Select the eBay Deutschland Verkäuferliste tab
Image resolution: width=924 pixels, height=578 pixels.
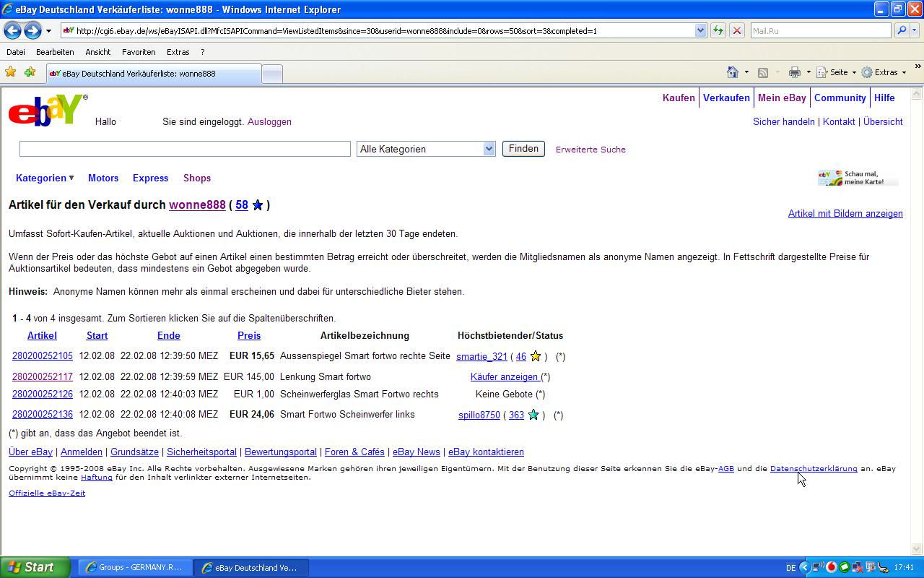tap(153, 74)
